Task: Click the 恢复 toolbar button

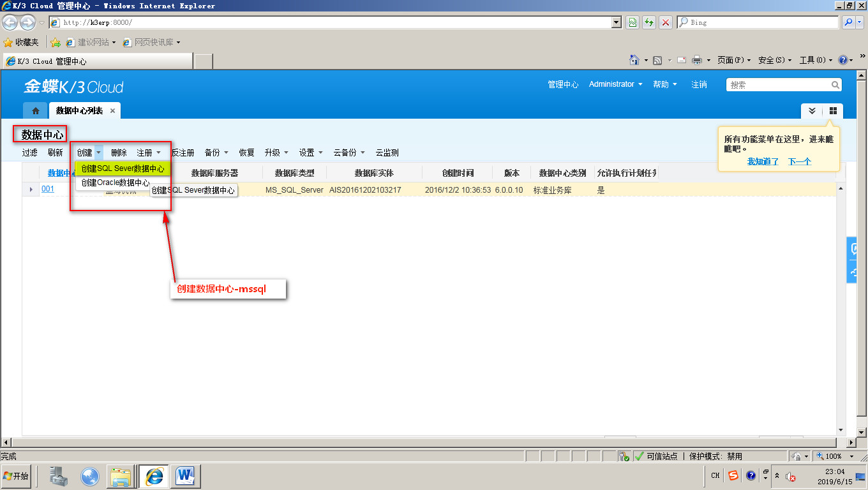Action: point(246,153)
